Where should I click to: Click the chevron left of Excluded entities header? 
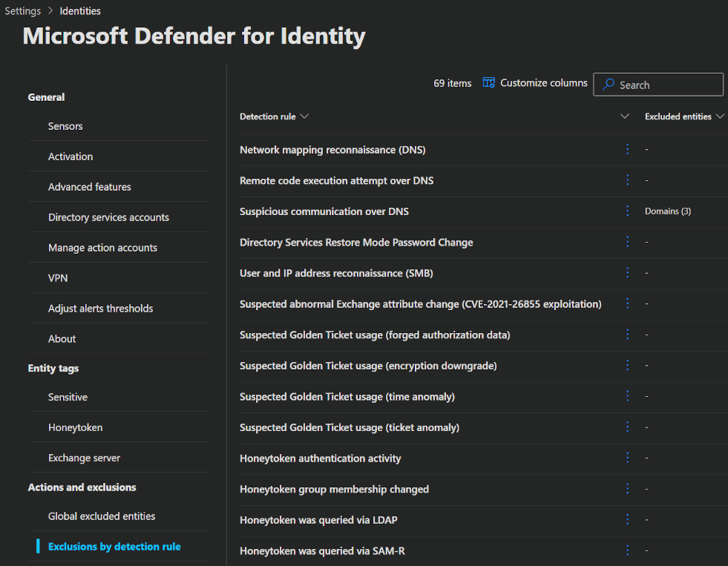pyautogui.click(x=625, y=116)
